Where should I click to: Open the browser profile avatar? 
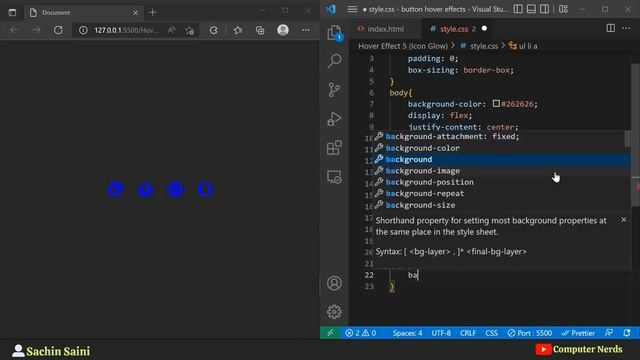(282, 30)
